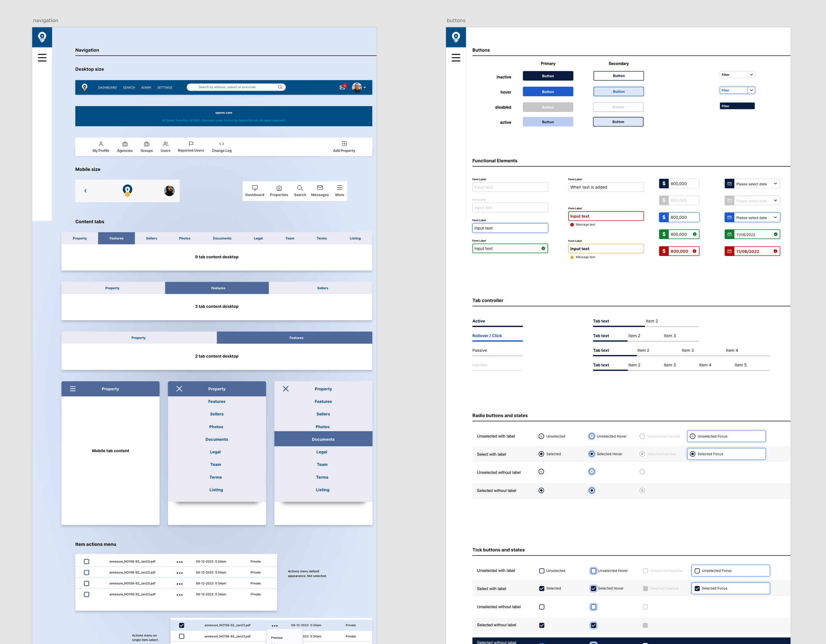Viewport: 826px width, 644px height.
Task: Click the hamburger menu in navigation frame
Action: coord(42,57)
